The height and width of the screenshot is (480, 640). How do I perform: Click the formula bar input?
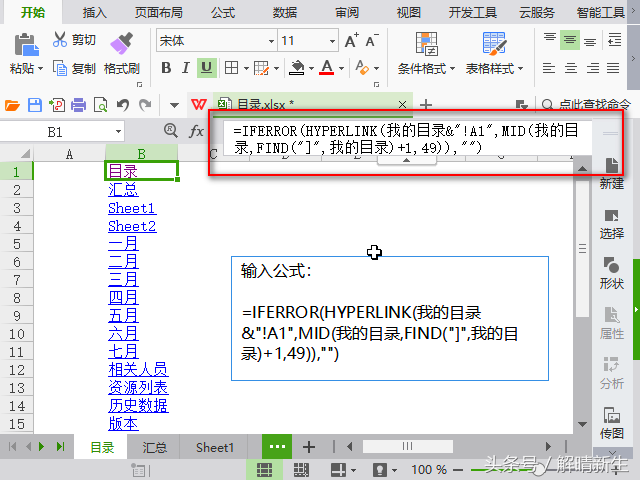point(407,139)
